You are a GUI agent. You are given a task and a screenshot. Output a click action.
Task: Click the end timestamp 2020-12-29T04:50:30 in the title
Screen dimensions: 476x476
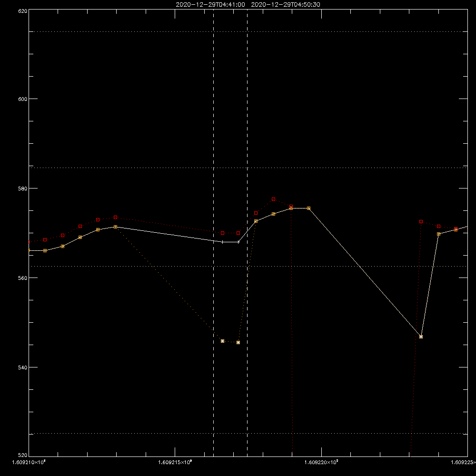tap(286, 5)
